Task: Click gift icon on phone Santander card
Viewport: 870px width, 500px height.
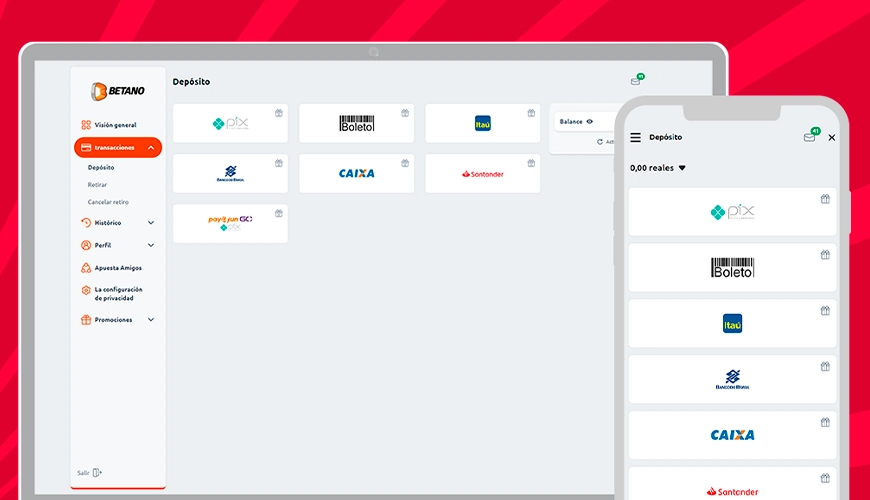Action: click(x=826, y=478)
